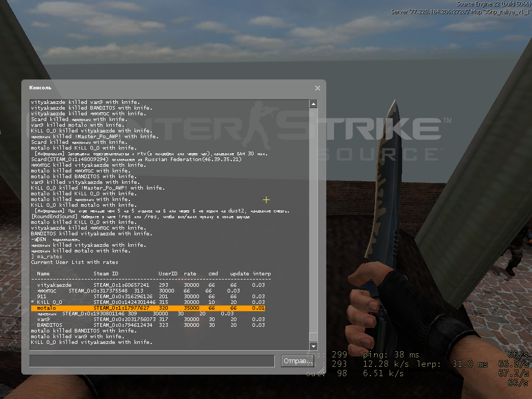532x399 pixels.
Task: Click the yellow crosshair
Action: point(267,200)
